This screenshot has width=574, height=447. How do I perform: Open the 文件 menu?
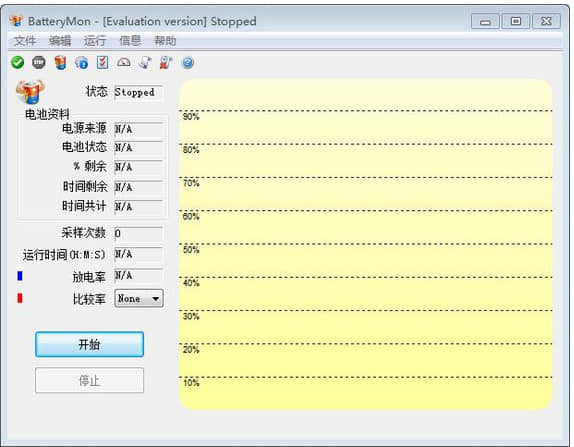(25, 41)
